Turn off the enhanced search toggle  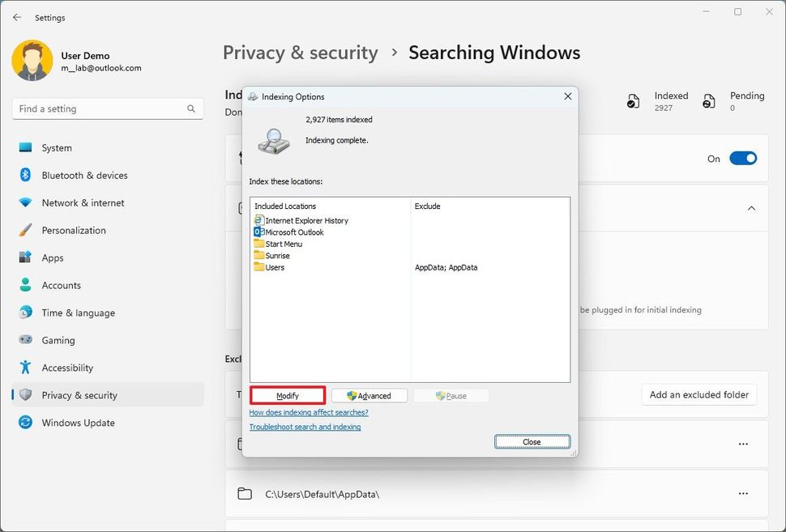point(742,158)
